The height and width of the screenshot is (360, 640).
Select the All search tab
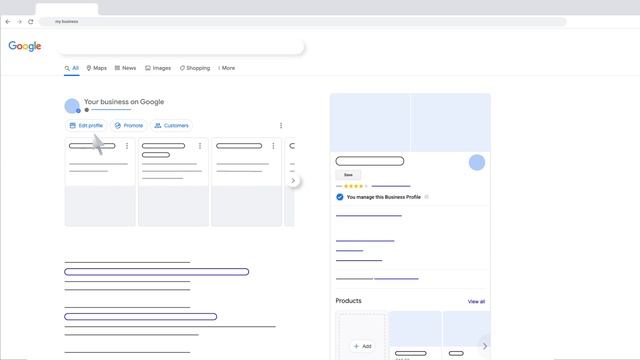click(x=71, y=68)
